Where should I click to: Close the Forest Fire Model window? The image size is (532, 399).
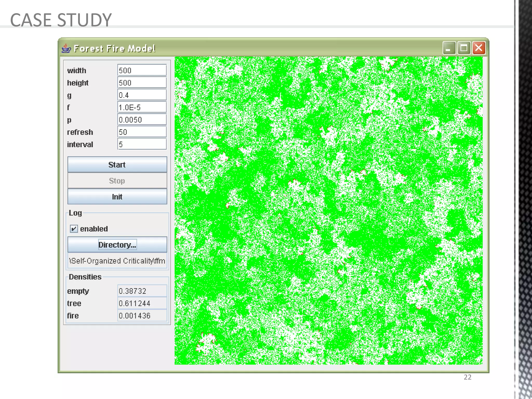pos(479,48)
